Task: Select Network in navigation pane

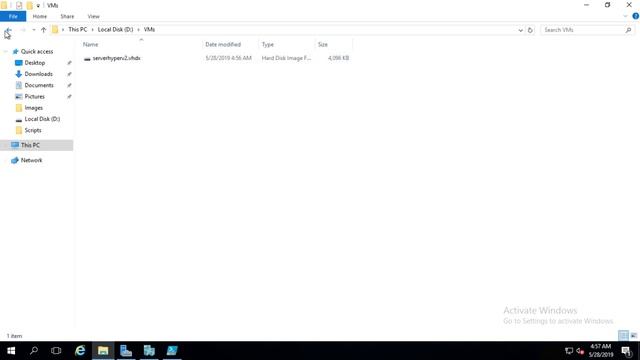Action: click(31, 160)
